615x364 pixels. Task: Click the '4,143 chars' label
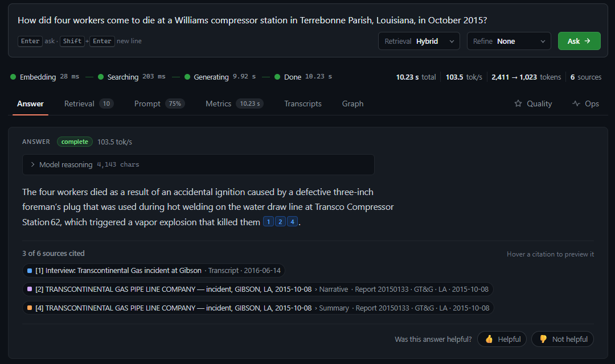tap(118, 164)
